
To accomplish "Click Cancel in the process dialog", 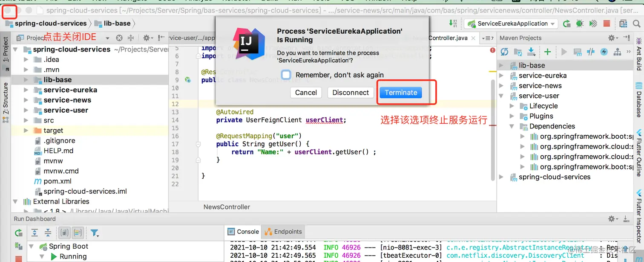I will [306, 93].
